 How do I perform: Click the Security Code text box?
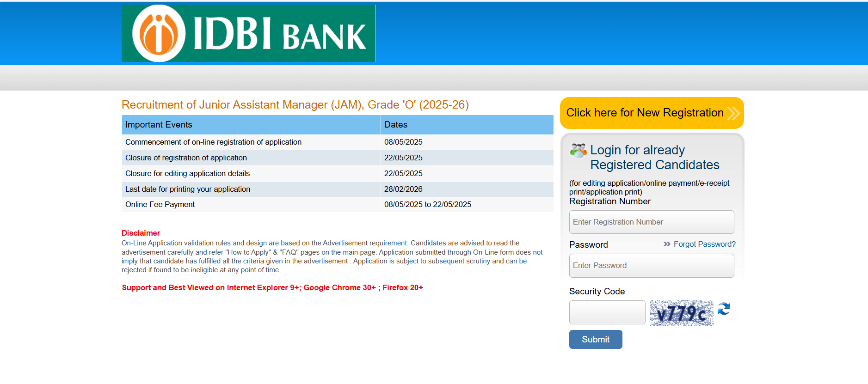[607, 312]
